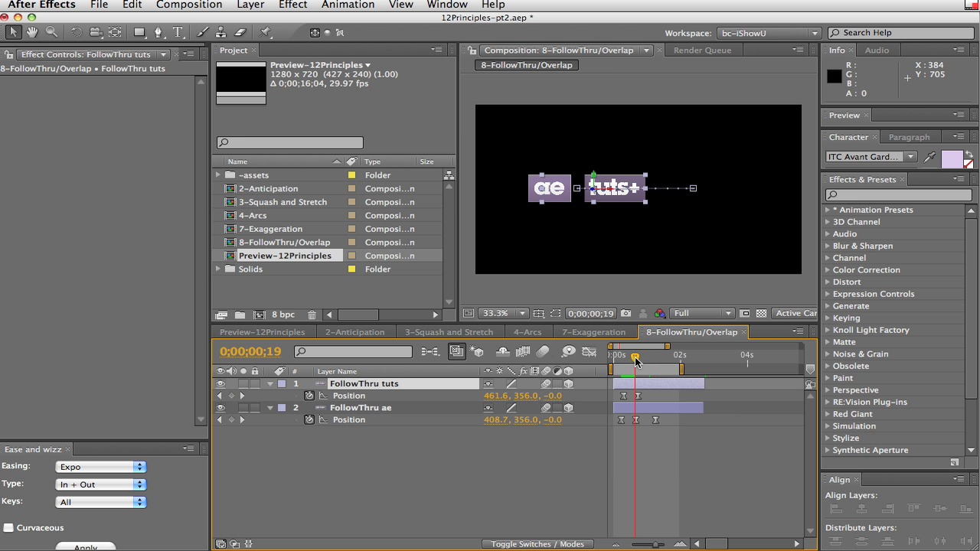Switch to the 2-Anticipation timeline tab
The image size is (980, 551).
[x=354, y=332]
